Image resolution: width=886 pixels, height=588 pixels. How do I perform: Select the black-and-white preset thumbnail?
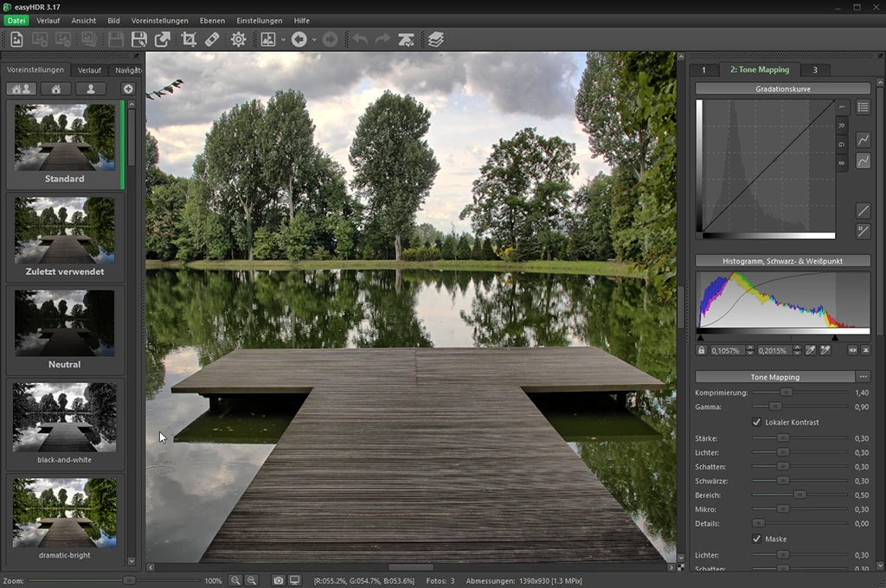click(65, 417)
